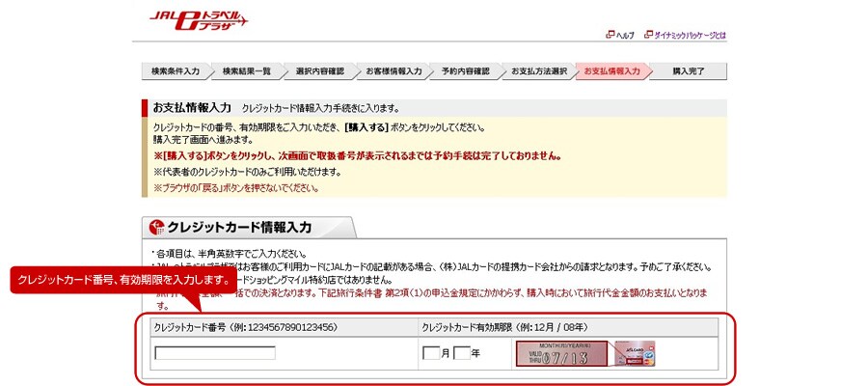
Task: Open the ダイナミックパッケージとは link
Action: click(690, 35)
